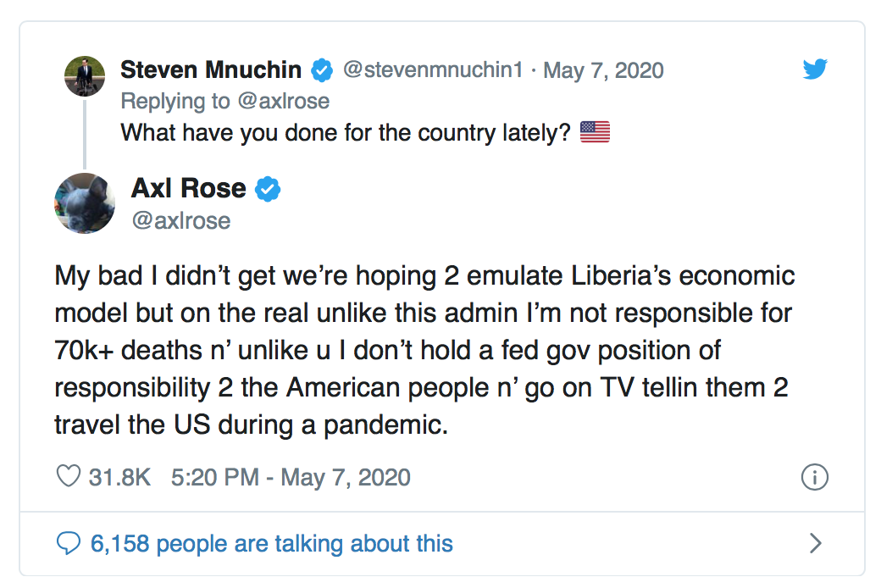
Task: Visit the @stevenmnuchin1 handle
Action: click(433, 69)
